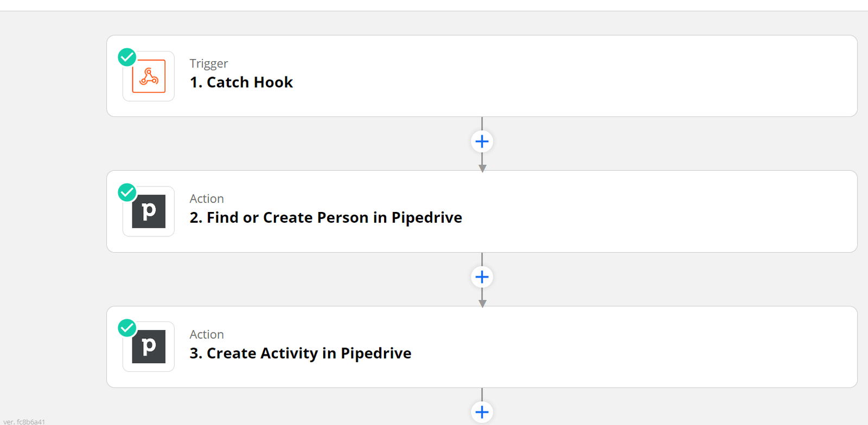This screenshot has height=425, width=868.
Task: Click the "Action" label on step 3
Action: [x=207, y=334]
